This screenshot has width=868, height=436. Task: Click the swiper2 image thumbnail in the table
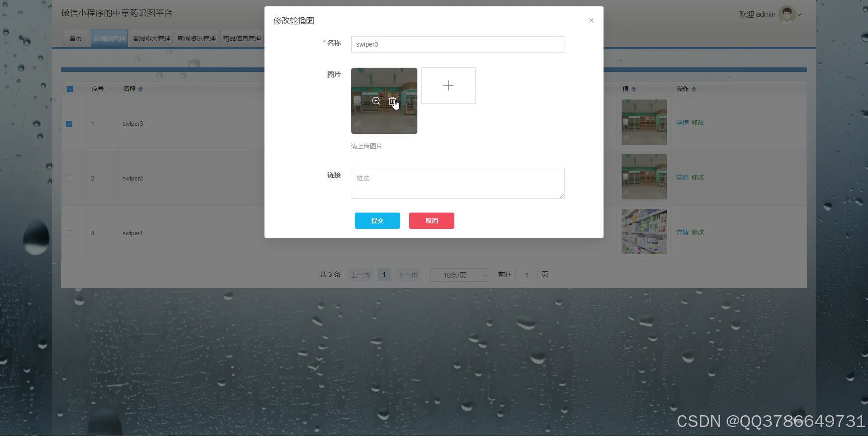(x=644, y=176)
